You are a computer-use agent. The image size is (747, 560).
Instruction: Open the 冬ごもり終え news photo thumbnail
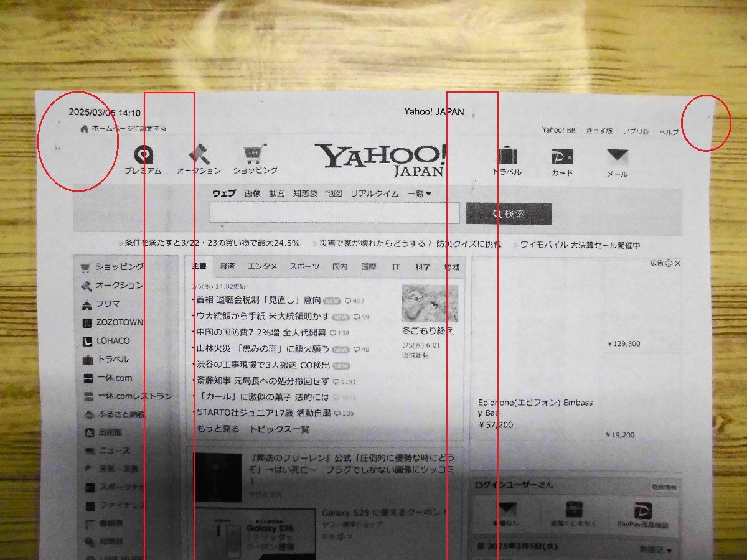tap(430, 304)
